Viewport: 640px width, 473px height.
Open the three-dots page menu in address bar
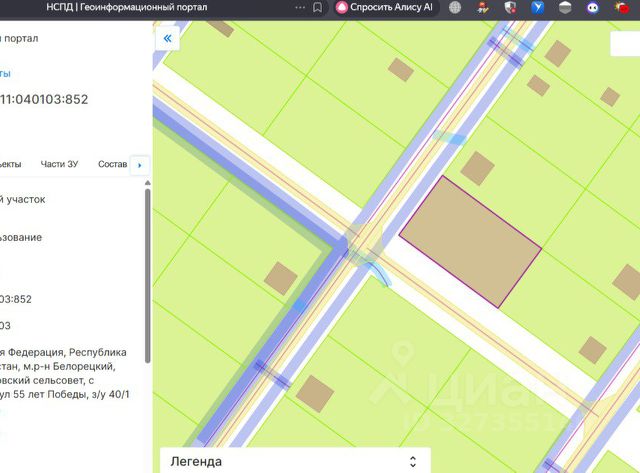pyautogui.click(x=300, y=7)
